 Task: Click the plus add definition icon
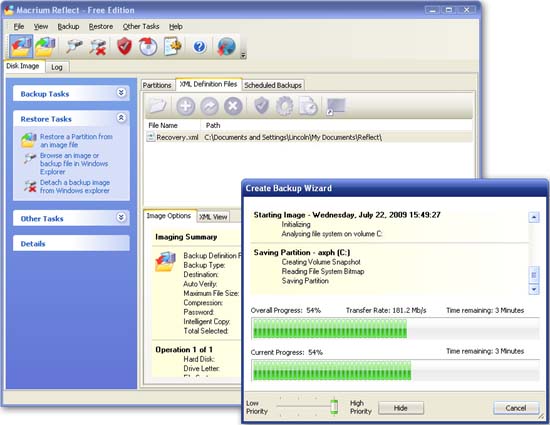tap(186, 106)
